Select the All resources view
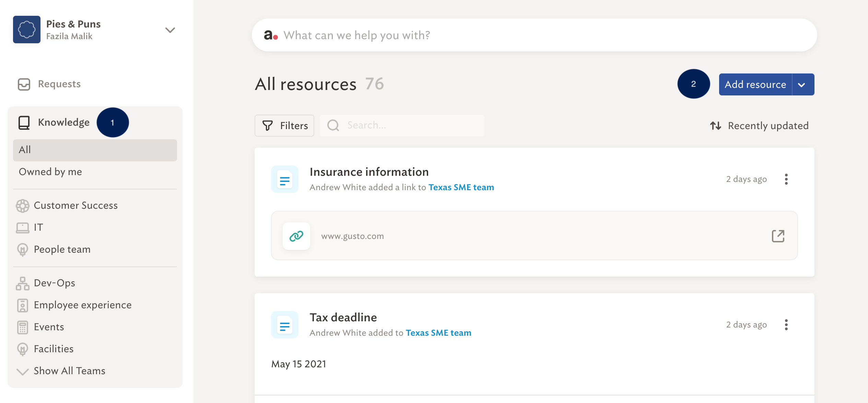Viewport: 868px width, 403px height. 95,150
